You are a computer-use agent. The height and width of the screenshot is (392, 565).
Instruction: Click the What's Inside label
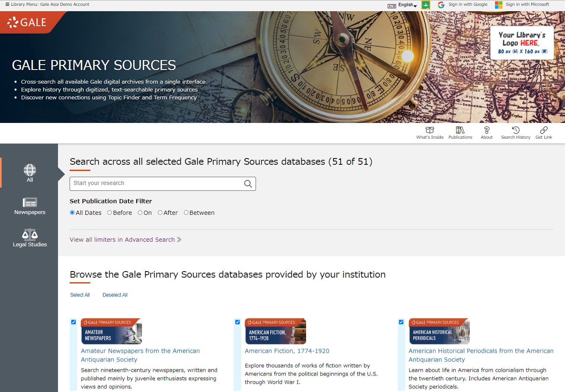pyautogui.click(x=430, y=137)
